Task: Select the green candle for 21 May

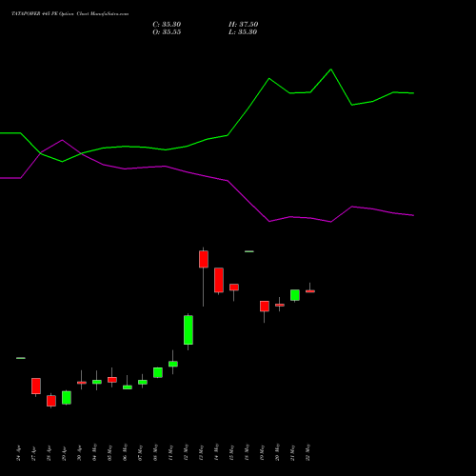Action: tap(295, 295)
